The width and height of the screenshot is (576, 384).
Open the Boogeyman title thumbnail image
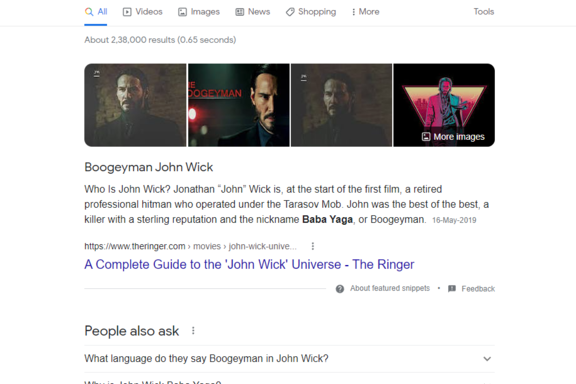(239, 105)
